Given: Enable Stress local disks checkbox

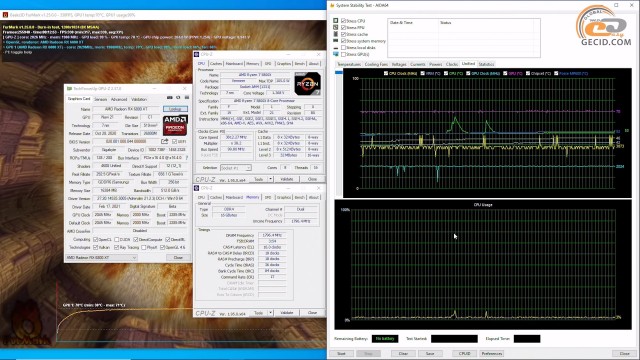Looking at the screenshot, I should [343, 47].
